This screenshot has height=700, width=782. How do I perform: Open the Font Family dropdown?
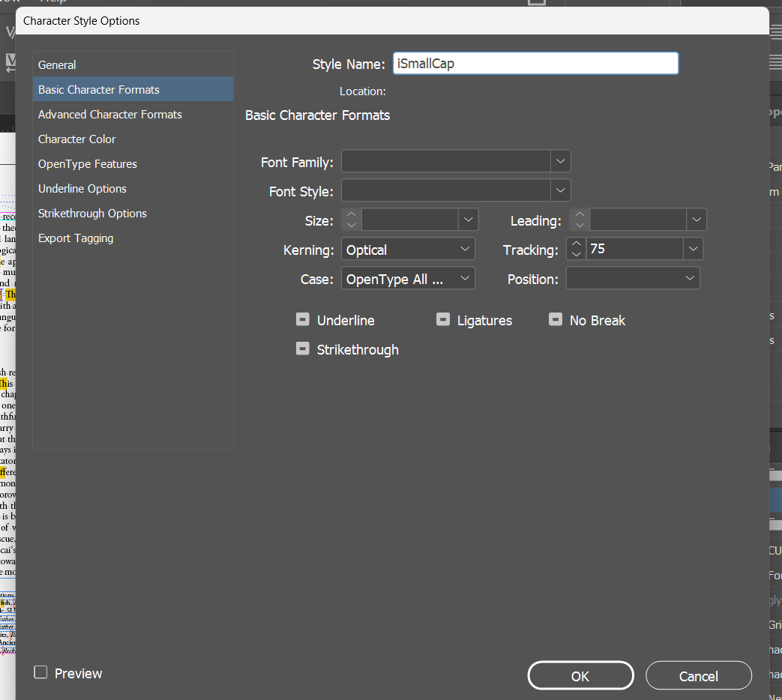[x=560, y=160]
